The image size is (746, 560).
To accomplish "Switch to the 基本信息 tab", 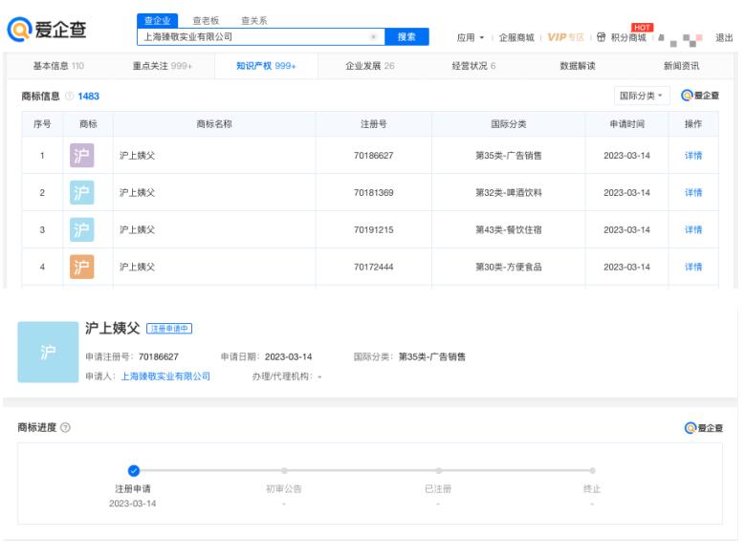I will point(58,66).
